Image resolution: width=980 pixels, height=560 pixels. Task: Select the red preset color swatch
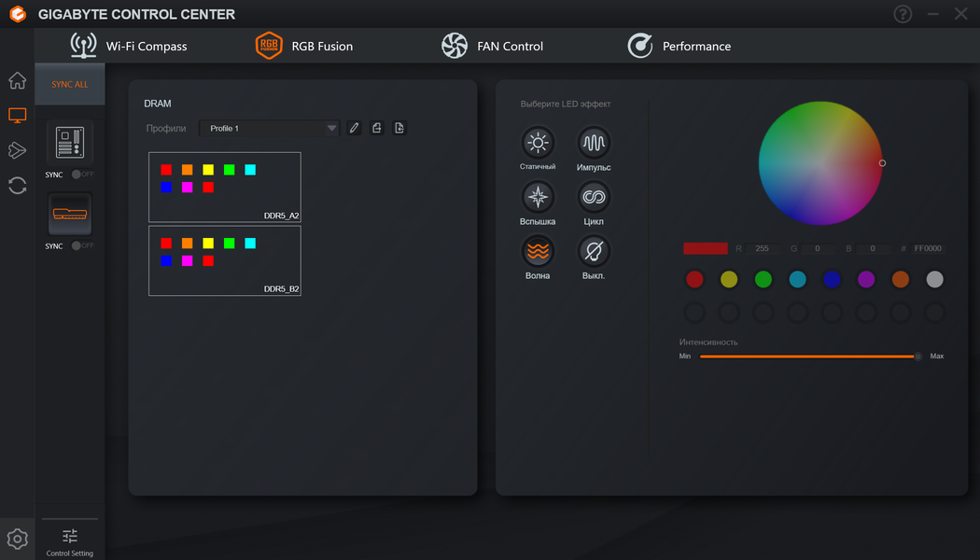[x=694, y=279]
